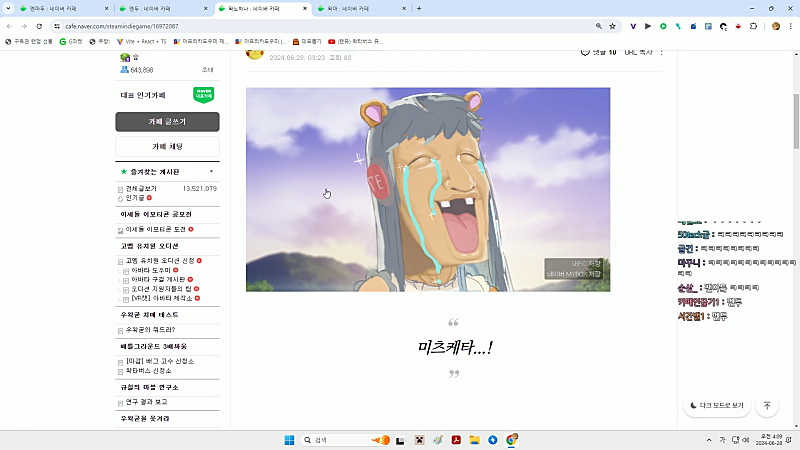The width and height of the screenshot is (800, 450).
Task: Click the cafe member count icon 643,898
Action: 124,69
